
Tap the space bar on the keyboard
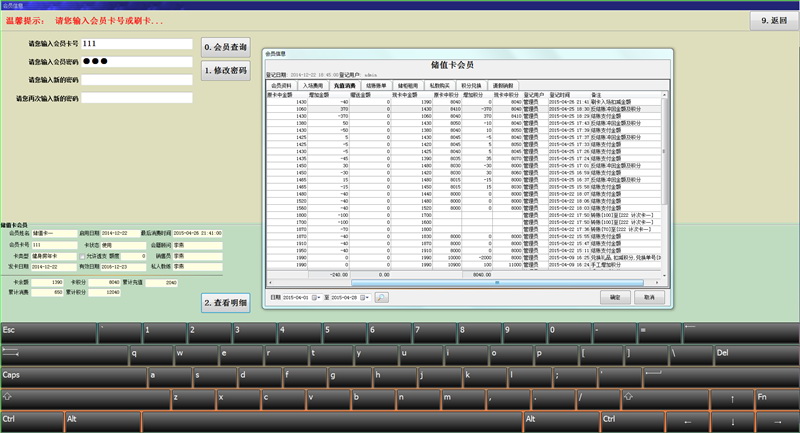[x=332, y=422]
